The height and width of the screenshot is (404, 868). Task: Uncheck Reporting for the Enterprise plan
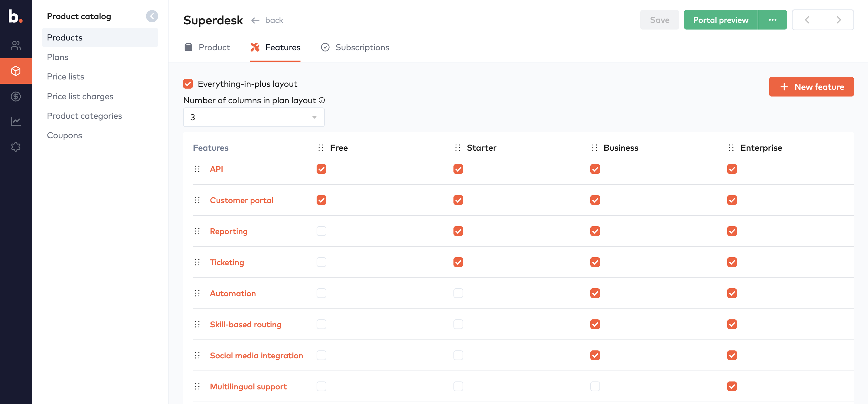coord(732,231)
